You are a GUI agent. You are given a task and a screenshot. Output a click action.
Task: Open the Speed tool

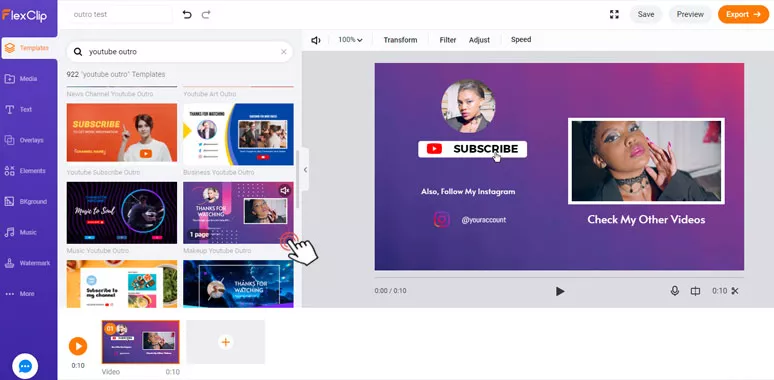point(521,39)
